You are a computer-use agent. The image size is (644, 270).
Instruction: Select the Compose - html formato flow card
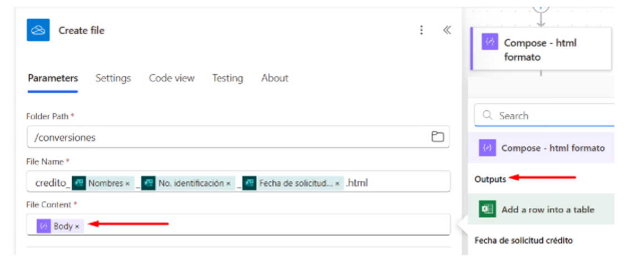[x=542, y=50]
